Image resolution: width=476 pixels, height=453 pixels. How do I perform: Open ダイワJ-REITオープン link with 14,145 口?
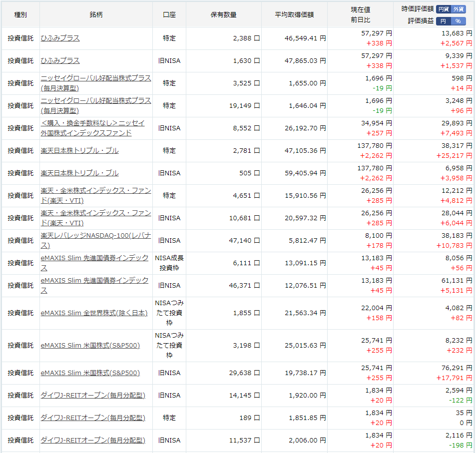(93, 395)
